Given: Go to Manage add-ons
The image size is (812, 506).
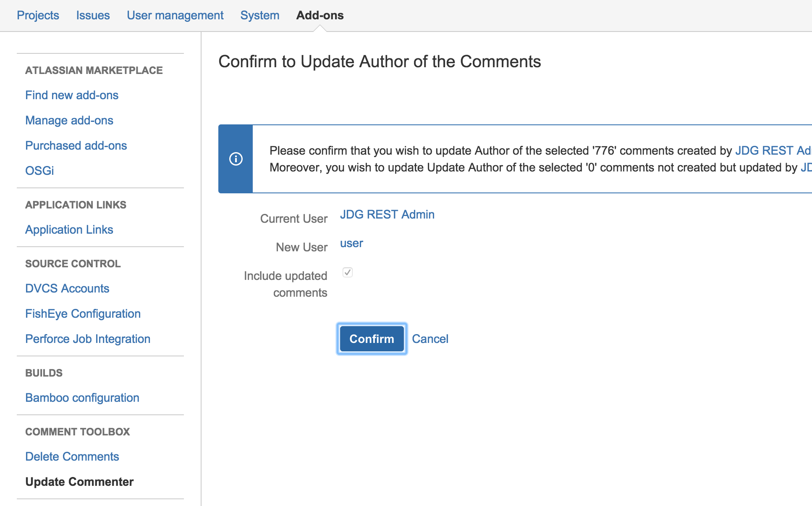Looking at the screenshot, I should click(69, 120).
